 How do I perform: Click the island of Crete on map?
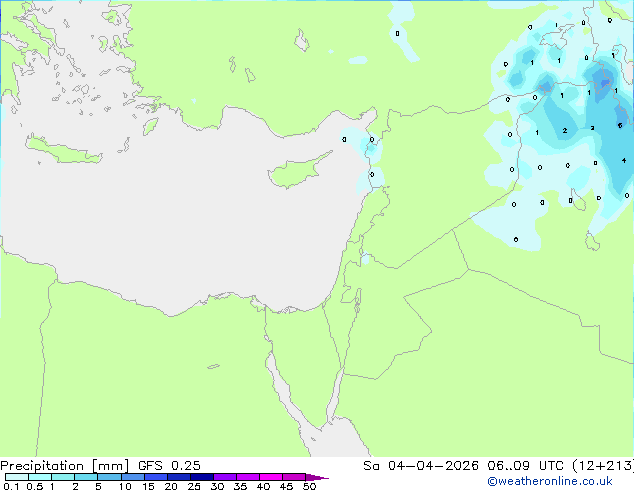[63, 150]
